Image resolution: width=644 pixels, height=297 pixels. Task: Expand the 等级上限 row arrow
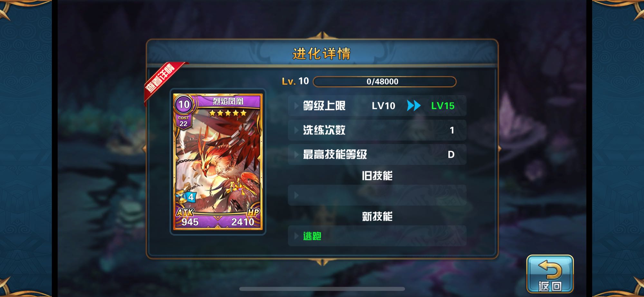[296, 106]
